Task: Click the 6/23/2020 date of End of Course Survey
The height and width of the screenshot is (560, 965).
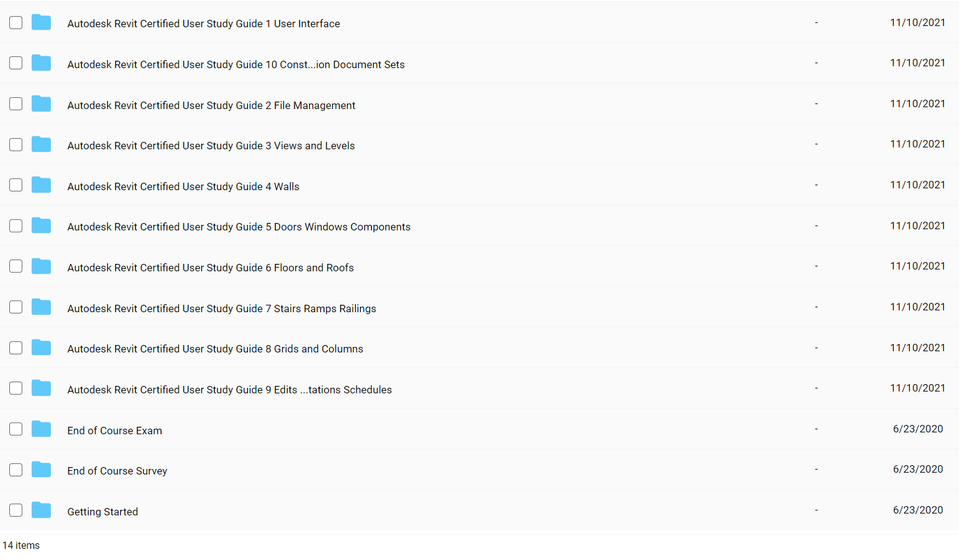Action: [x=918, y=469]
